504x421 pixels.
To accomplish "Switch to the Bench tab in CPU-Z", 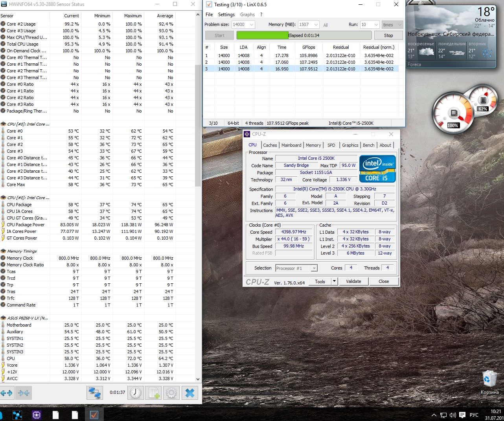I will coord(369,145).
